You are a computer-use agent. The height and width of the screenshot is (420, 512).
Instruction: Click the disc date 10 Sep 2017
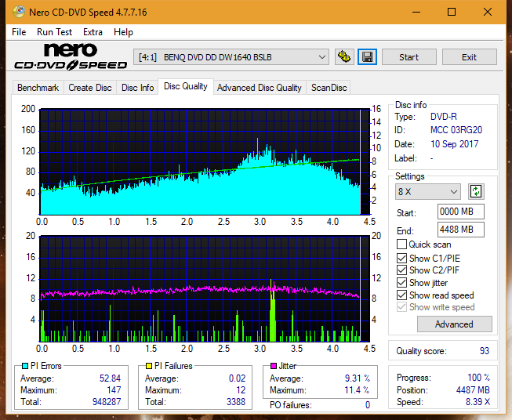454,144
